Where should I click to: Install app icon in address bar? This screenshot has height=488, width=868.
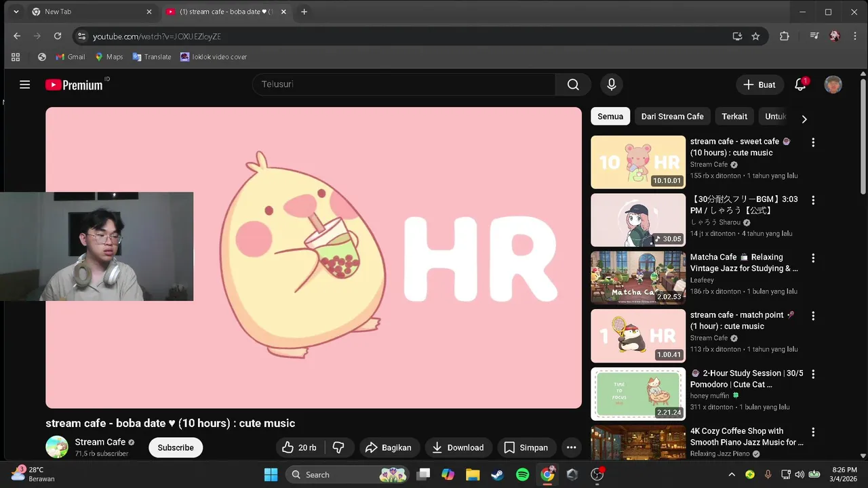[x=737, y=36]
